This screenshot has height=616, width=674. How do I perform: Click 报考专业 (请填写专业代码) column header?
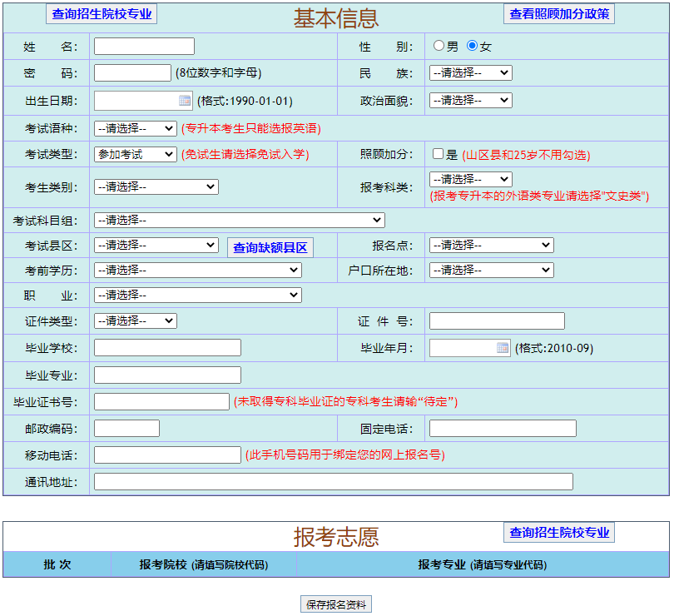(483, 564)
